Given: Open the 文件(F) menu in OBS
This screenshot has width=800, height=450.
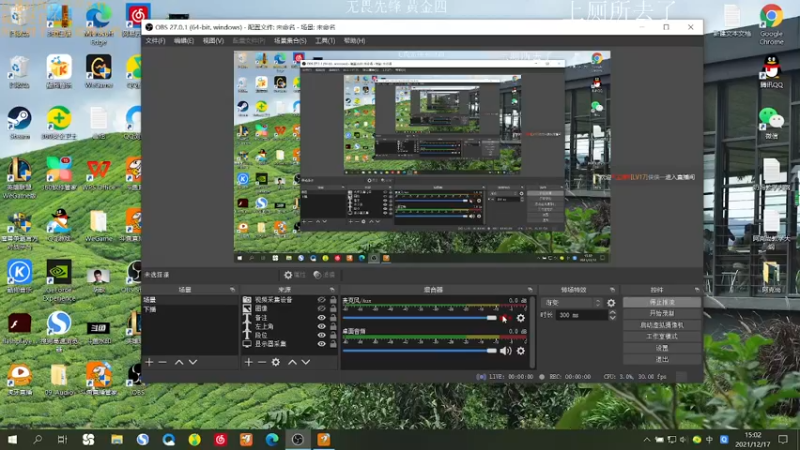Looking at the screenshot, I should (155, 41).
